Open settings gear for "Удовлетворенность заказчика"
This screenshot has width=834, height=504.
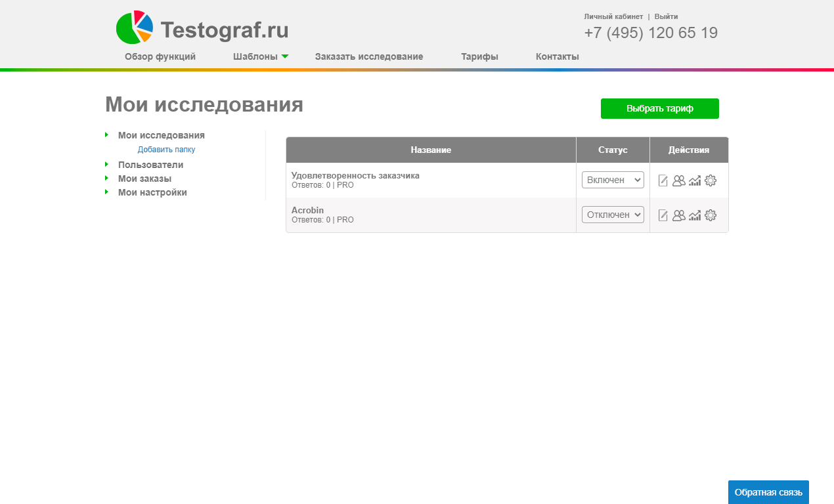711,179
